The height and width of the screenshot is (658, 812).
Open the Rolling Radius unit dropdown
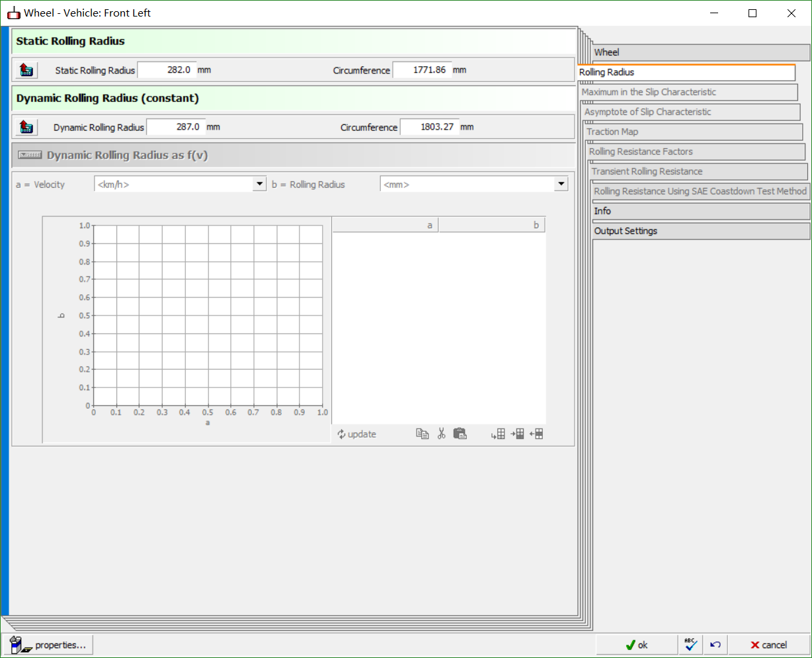tap(561, 185)
